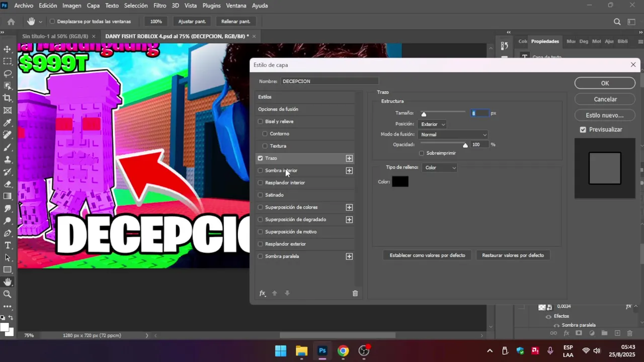The image size is (644, 362).
Task: Click the Tamaño slider handle
Action: pos(424,115)
